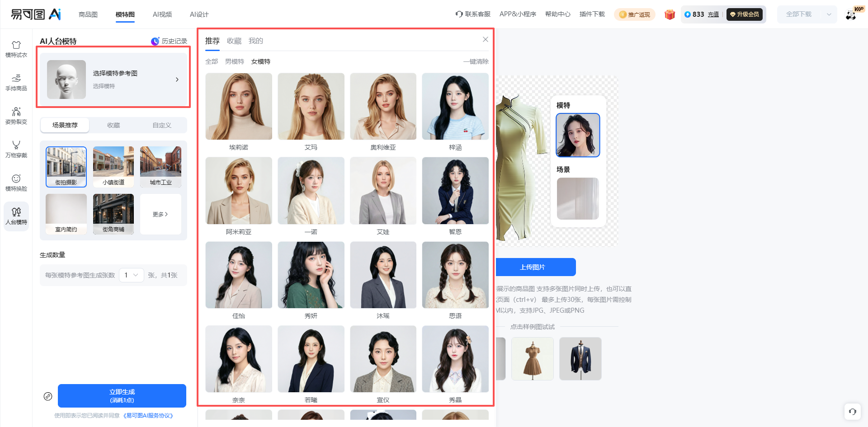Choose the model 一诺
Viewport: 868px width, 427px height.
coord(311,191)
